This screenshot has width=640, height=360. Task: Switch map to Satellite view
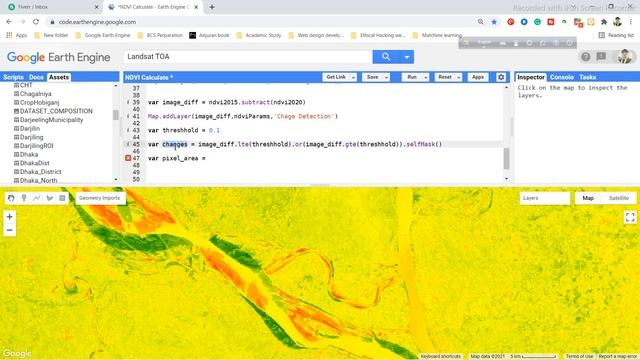(x=619, y=198)
